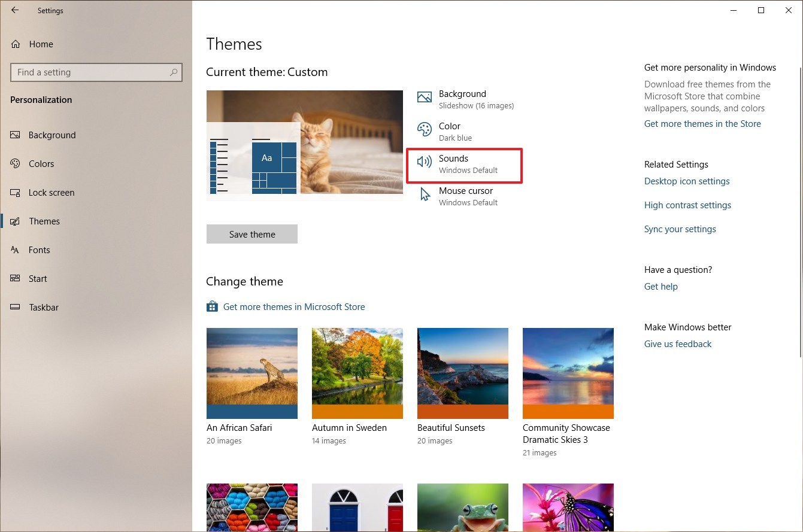Open Lock screen settings
The height and width of the screenshot is (532, 803).
point(51,192)
